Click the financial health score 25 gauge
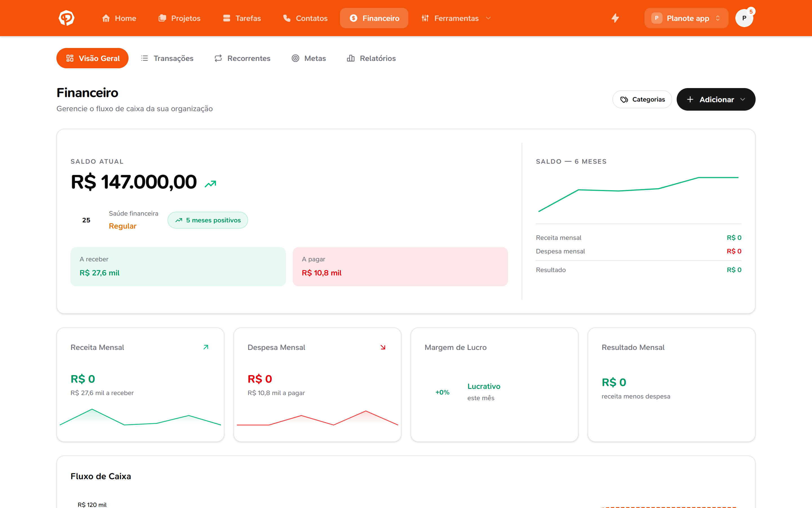Screen dimensions: 812x508 (x=86, y=220)
